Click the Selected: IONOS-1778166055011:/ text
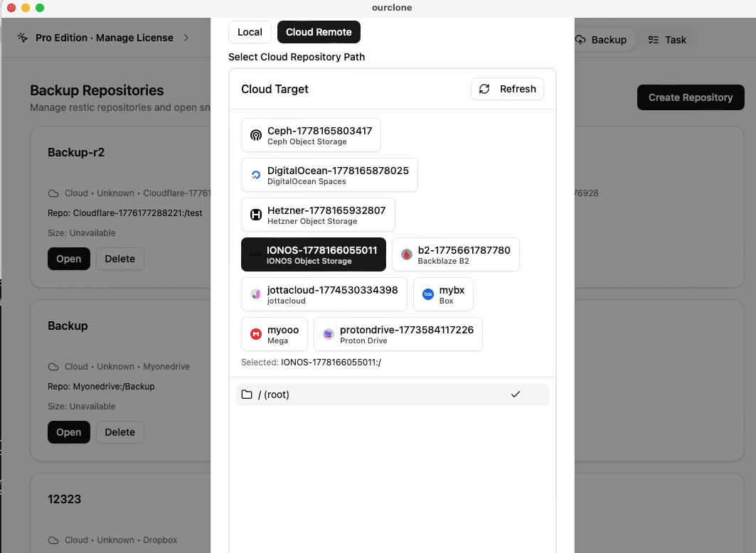 click(x=311, y=363)
